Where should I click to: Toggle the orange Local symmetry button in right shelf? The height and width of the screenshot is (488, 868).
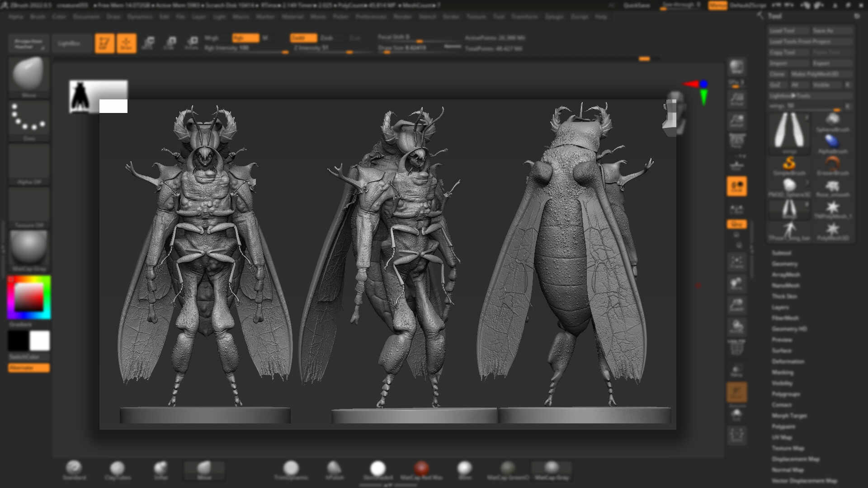point(737,186)
